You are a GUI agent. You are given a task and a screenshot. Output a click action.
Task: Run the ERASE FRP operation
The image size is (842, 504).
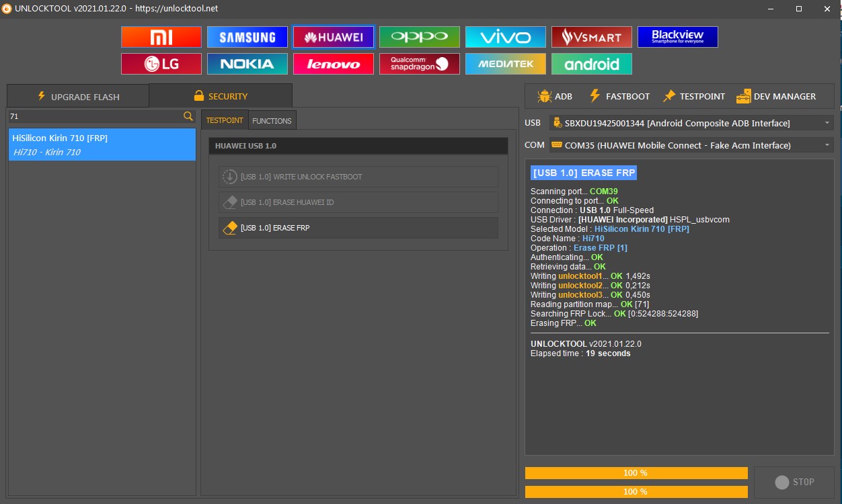(x=358, y=228)
